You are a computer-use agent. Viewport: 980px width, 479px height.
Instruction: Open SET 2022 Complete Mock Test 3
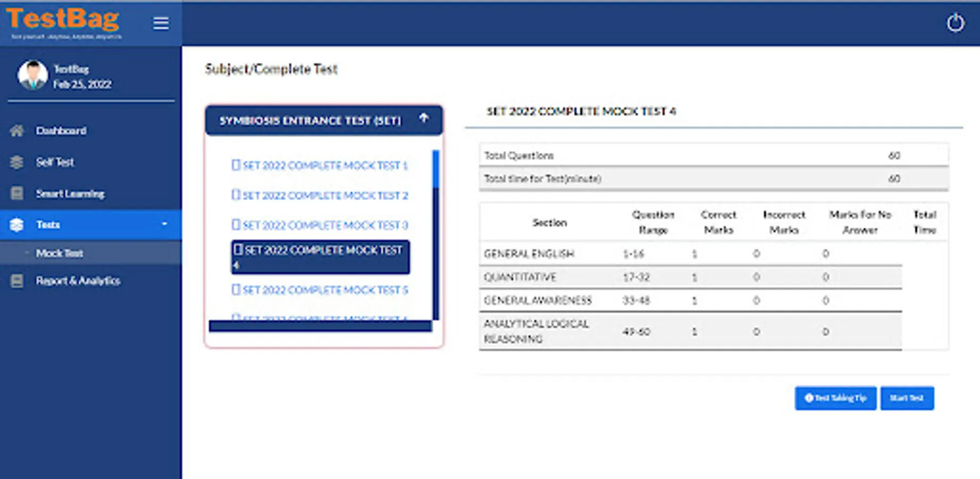(x=320, y=225)
